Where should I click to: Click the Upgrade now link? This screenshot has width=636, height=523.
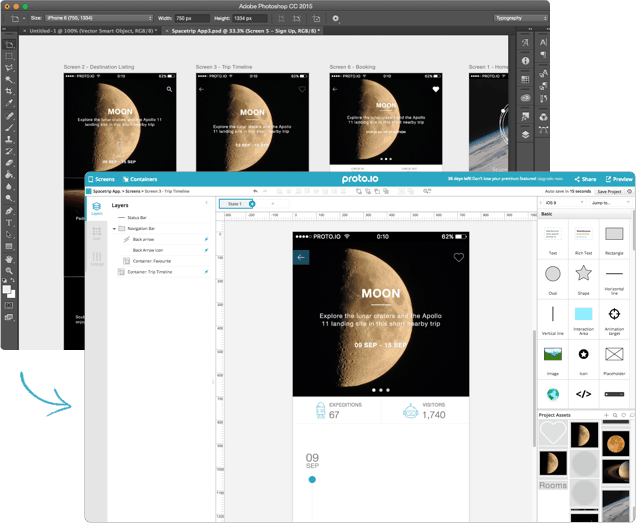pyautogui.click(x=550, y=179)
